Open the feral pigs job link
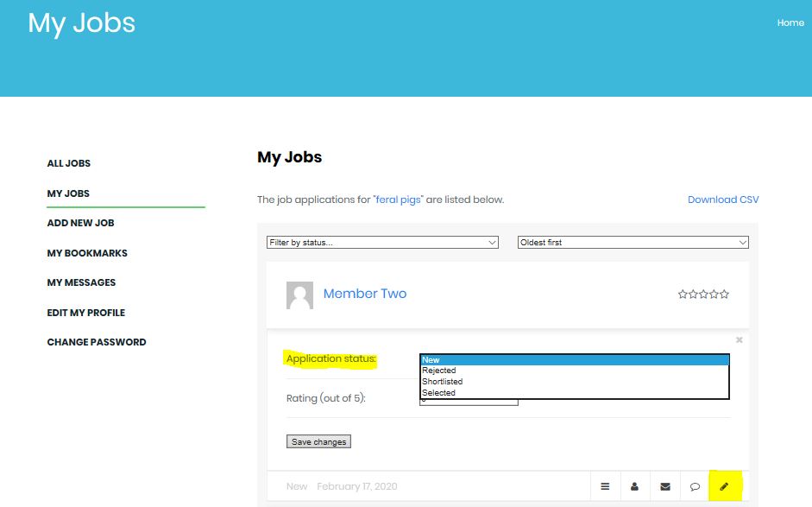This screenshot has height=507, width=812. [x=398, y=200]
